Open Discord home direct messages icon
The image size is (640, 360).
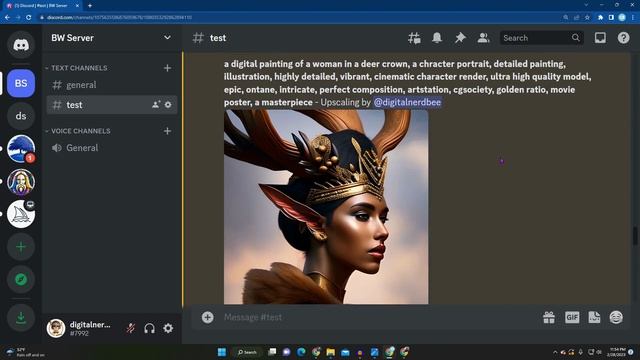21,44
